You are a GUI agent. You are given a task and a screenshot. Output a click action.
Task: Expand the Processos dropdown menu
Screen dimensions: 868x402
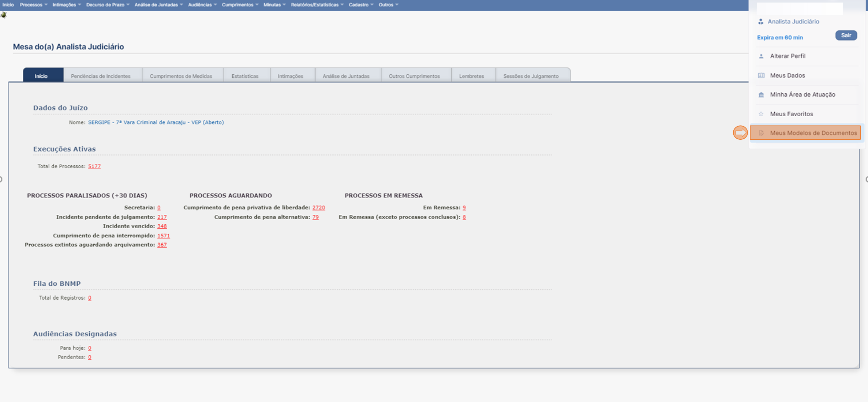[34, 5]
